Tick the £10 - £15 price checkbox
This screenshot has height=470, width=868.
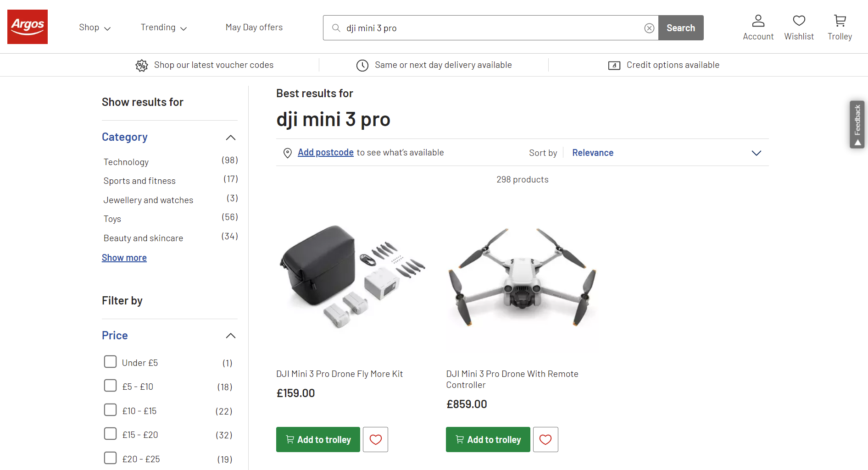point(110,410)
